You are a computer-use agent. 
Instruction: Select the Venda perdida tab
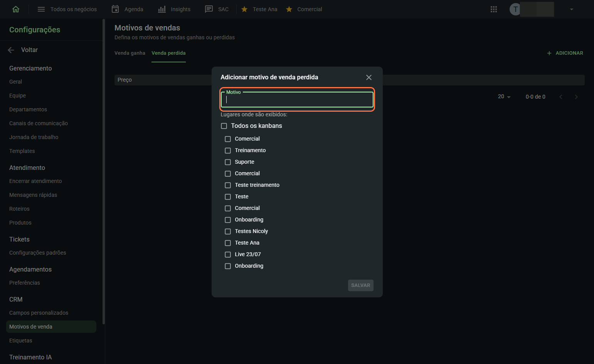[168, 53]
